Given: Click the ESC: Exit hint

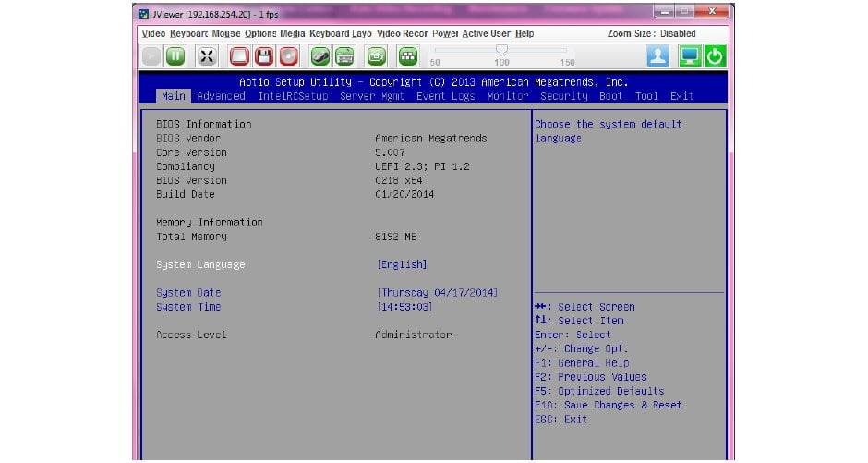Looking at the screenshot, I should tap(561, 420).
